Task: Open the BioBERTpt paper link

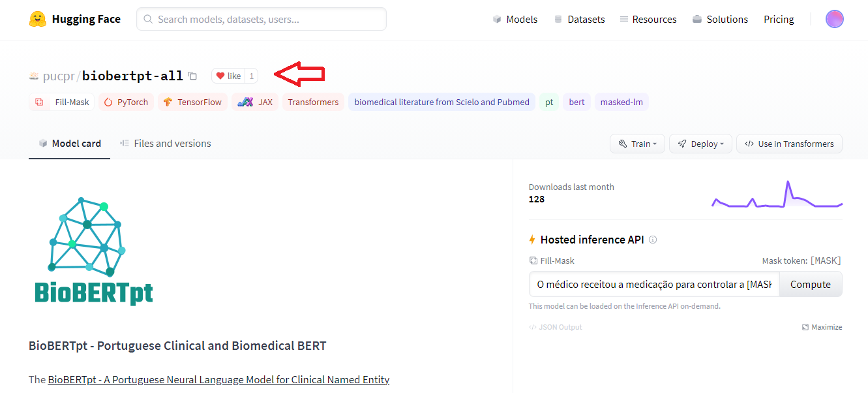Action: tap(218, 379)
